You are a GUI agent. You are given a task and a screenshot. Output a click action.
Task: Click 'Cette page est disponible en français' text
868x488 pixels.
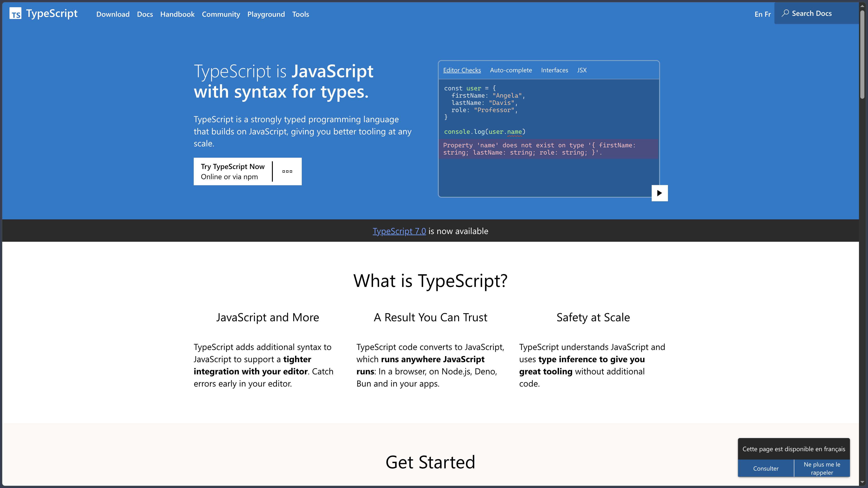[x=794, y=449]
